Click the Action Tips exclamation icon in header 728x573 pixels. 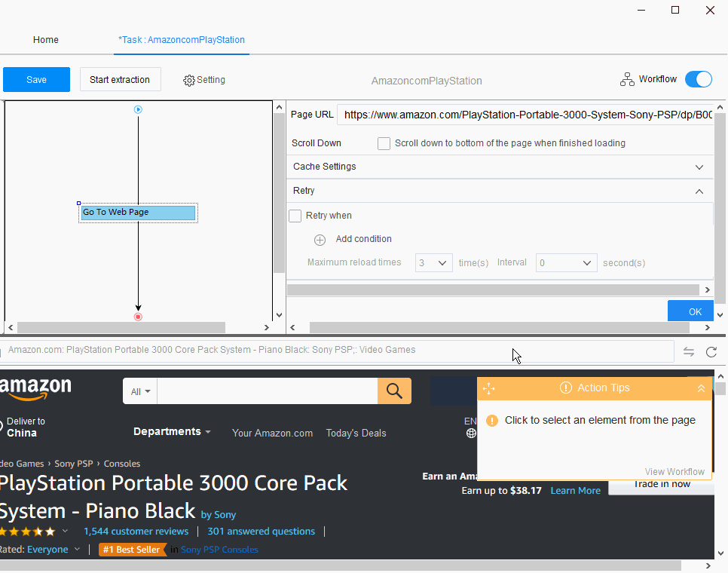(565, 388)
